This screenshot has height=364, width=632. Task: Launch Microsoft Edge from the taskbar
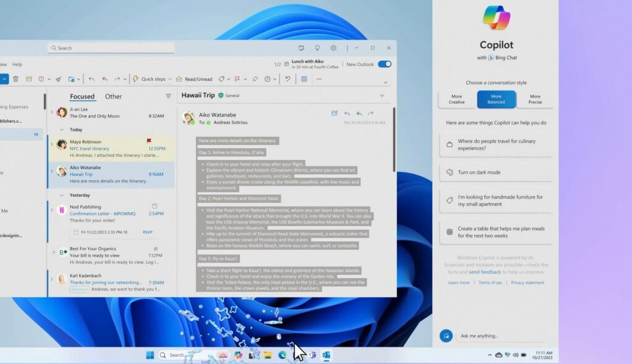coord(281,355)
